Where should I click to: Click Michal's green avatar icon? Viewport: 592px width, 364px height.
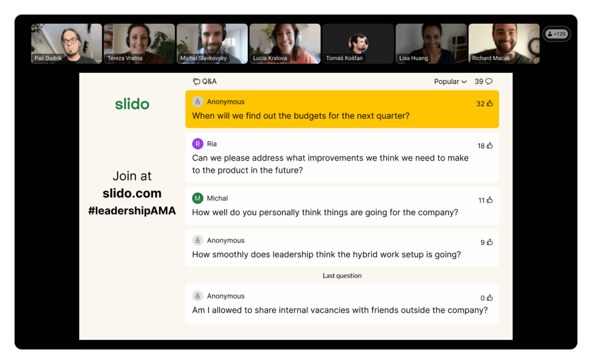(197, 198)
